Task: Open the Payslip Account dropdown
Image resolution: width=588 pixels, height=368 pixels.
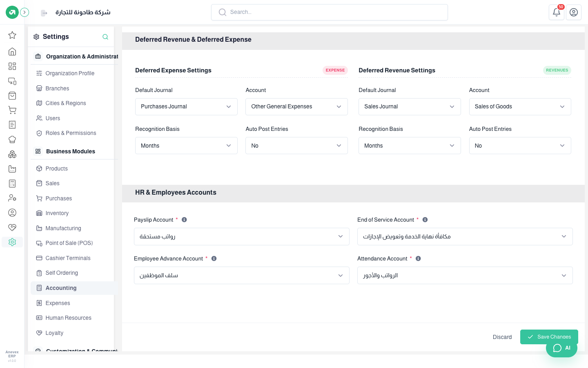Action: pyautogui.click(x=242, y=236)
